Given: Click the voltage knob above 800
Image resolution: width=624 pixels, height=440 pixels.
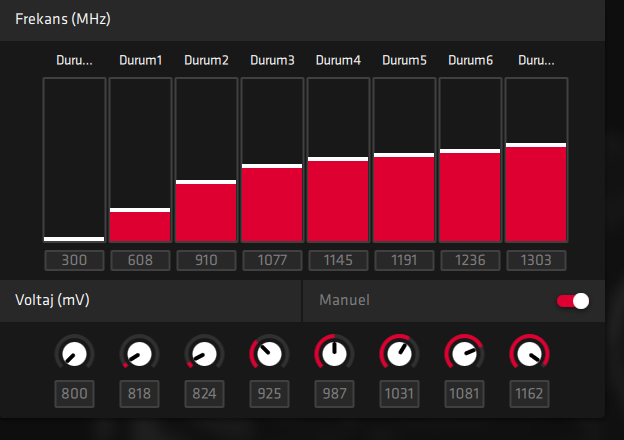Looking at the screenshot, I should [x=74, y=354].
